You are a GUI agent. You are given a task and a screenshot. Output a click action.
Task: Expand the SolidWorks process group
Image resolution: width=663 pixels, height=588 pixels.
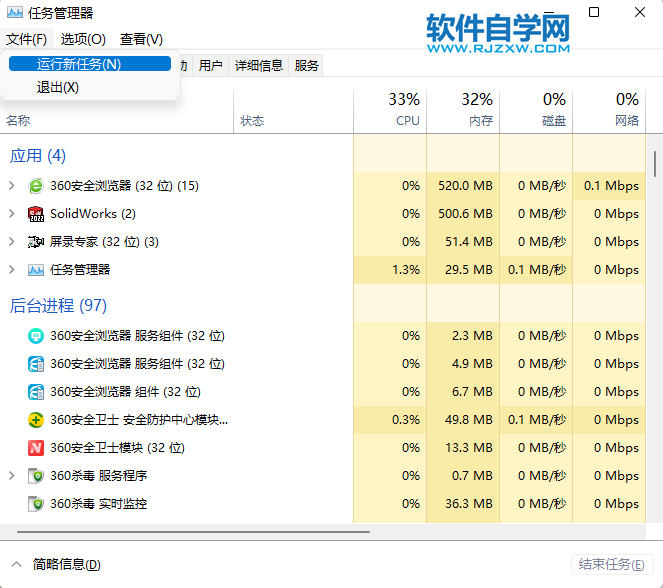tap(11, 214)
